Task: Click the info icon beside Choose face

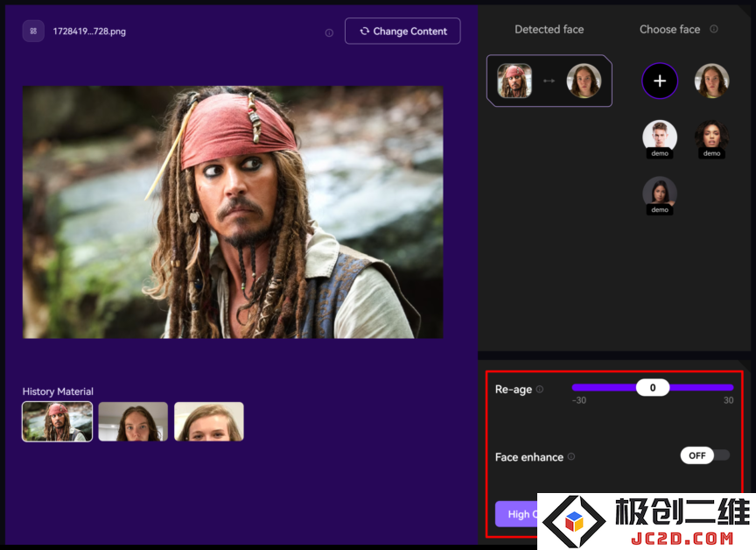Action: 714,29
